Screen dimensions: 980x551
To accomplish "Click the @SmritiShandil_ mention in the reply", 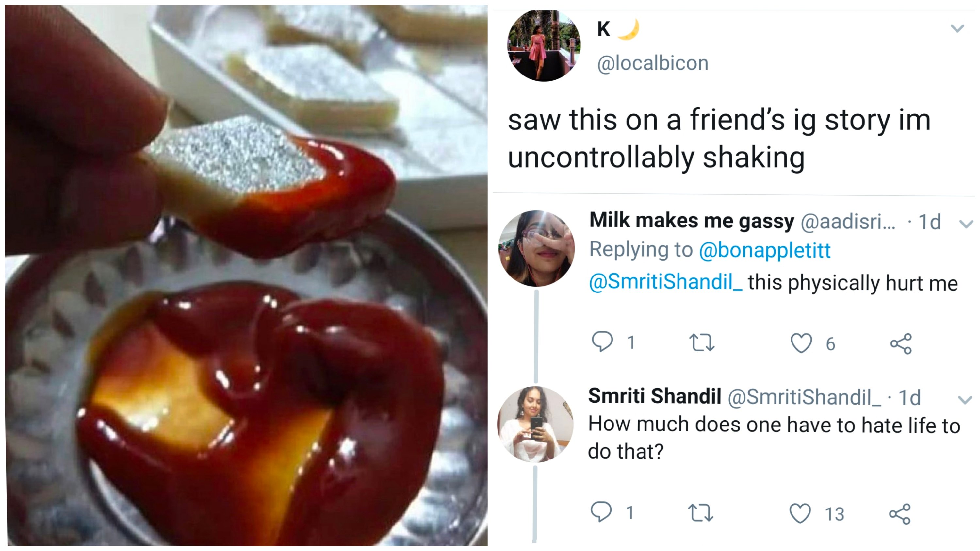I will (x=665, y=282).
